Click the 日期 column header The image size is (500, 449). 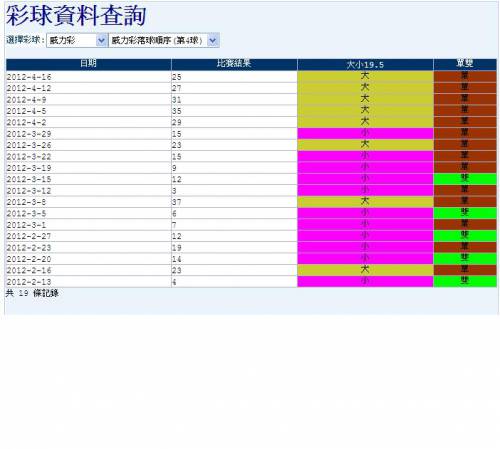coord(88,64)
